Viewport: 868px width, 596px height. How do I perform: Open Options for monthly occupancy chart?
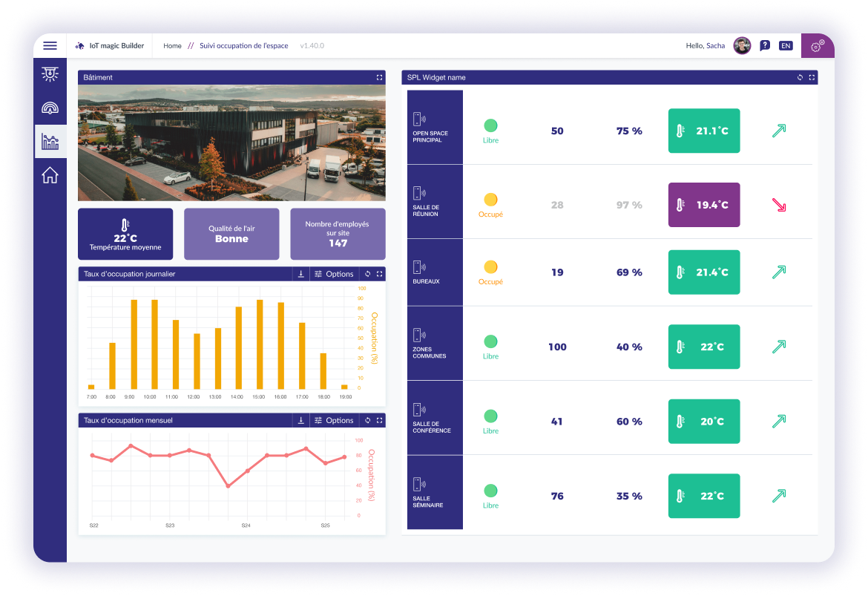coord(334,420)
